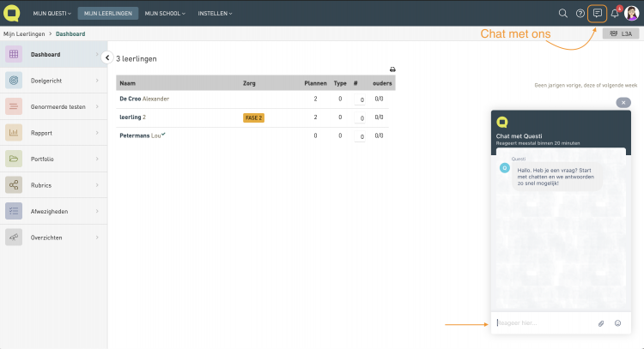Screen dimensions: 644x349
Task: Open Rapport in the sidebar
Action: [x=53, y=133]
